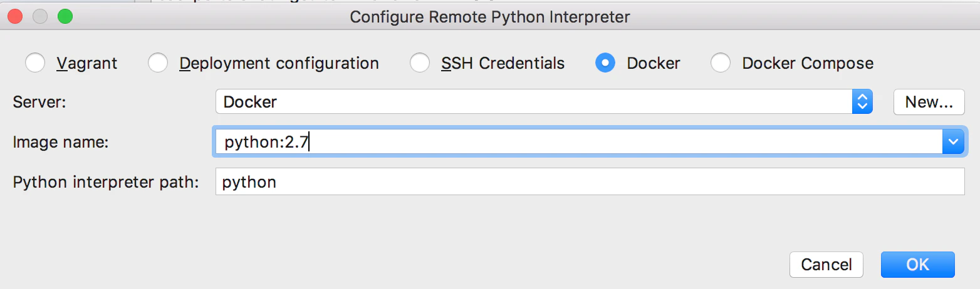Click the New... server button

point(929,101)
